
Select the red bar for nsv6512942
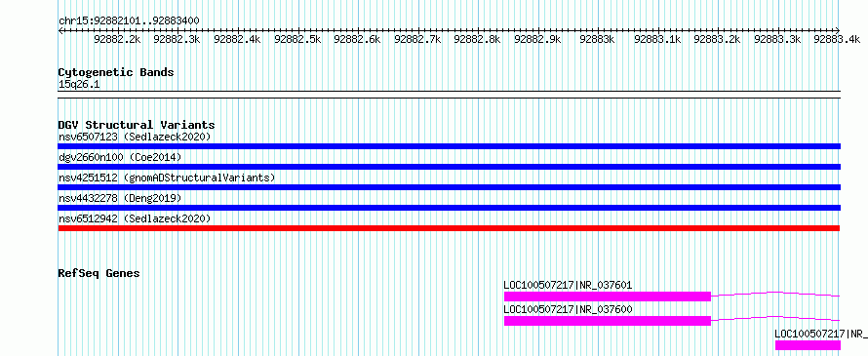449,228
